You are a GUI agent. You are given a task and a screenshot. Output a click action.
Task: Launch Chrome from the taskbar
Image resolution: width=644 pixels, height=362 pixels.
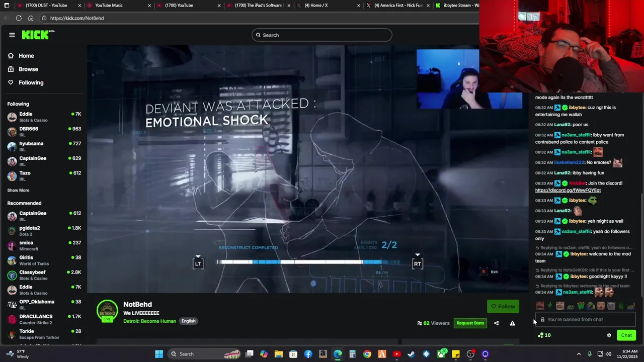coord(367,354)
